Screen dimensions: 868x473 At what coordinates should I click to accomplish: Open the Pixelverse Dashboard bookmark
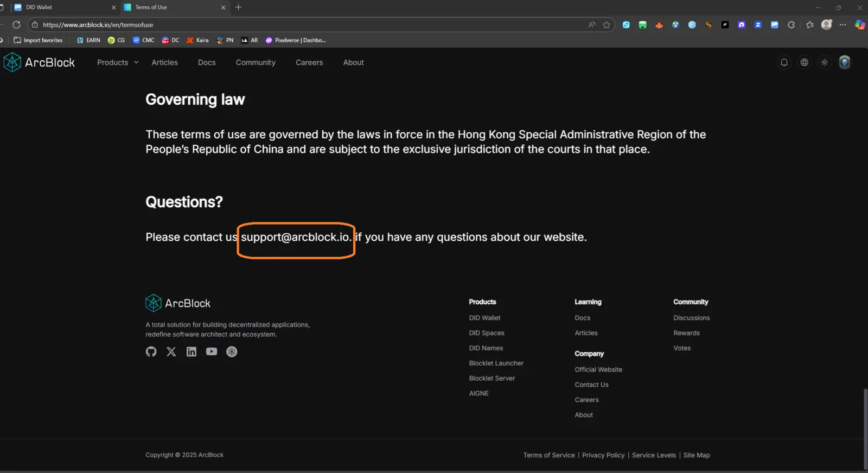pos(296,40)
